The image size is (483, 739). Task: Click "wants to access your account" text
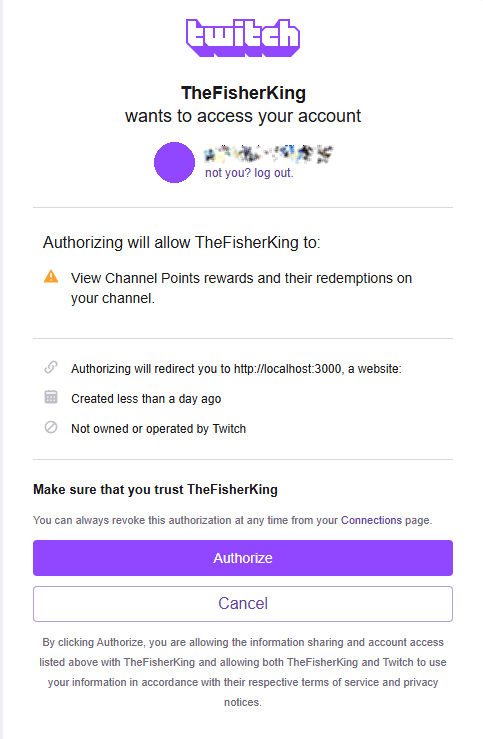[x=243, y=116]
